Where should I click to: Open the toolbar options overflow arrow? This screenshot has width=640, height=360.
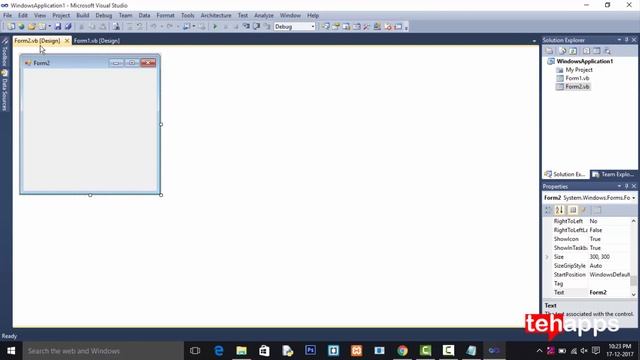pos(406,27)
